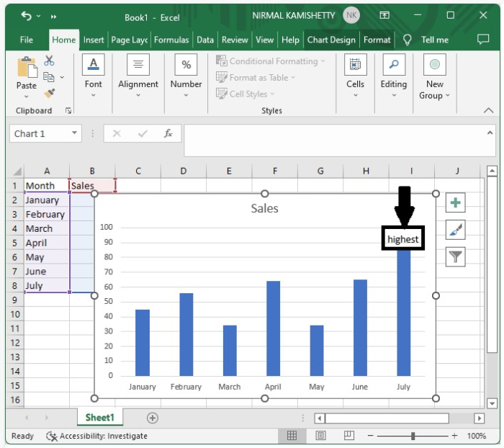Image resolution: width=504 pixels, height=448 pixels.
Task: Switch to Page Layout view icon
Action: pos(320,436)
